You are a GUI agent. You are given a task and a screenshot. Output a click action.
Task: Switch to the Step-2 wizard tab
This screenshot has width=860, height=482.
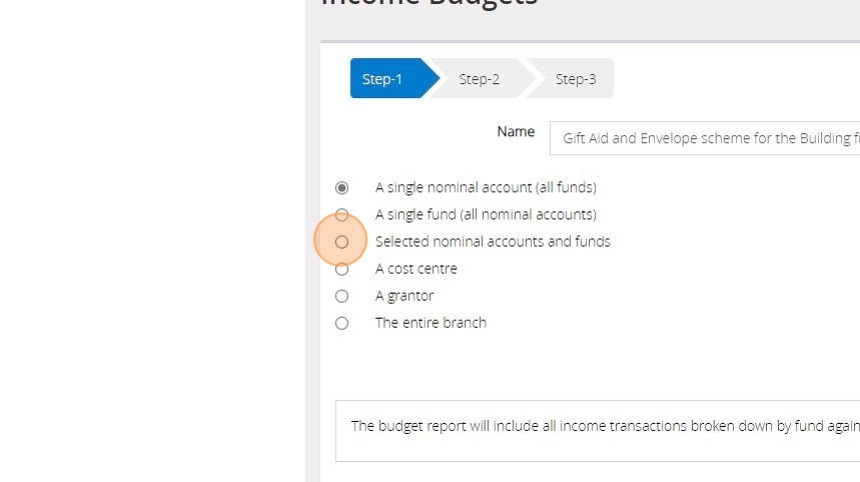[x=479, y=79]
